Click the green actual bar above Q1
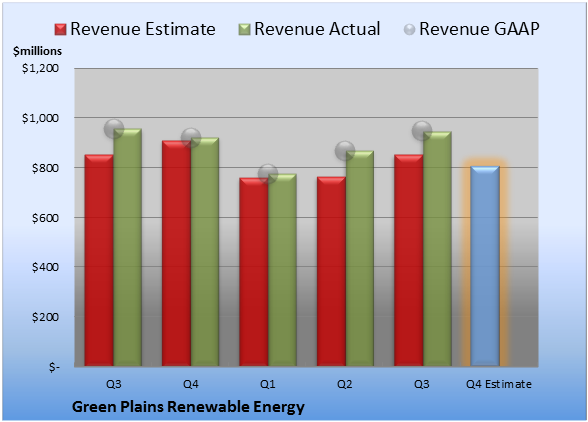Image resolution: width=588 pixels, height=422 pixels. click(282, 270)
